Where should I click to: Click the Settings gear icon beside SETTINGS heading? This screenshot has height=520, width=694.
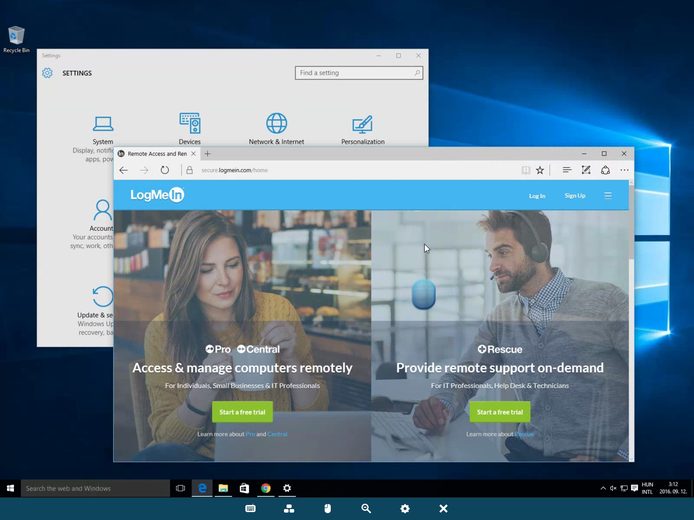[x=47, y=73]
